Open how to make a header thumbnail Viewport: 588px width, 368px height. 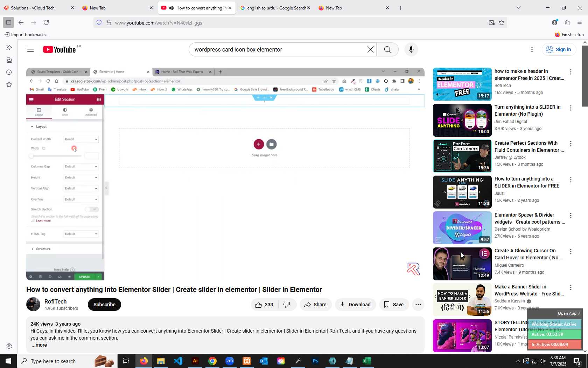pos(462,84)
